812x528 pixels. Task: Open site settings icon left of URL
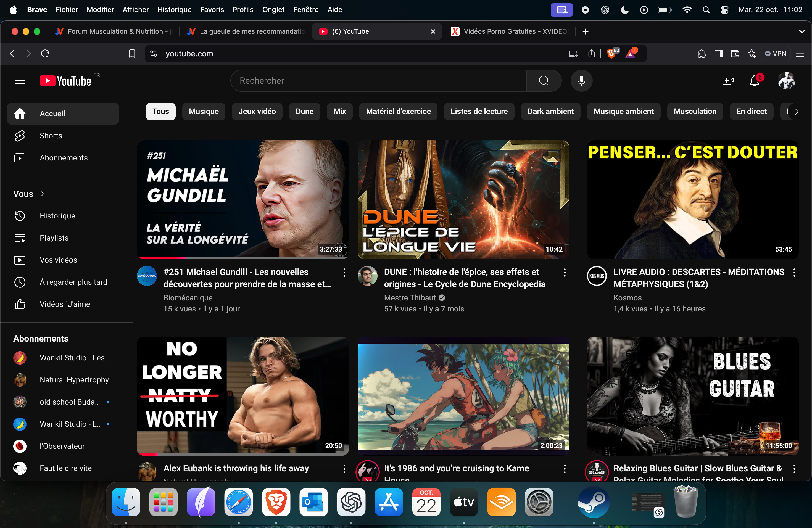(153, 54)
